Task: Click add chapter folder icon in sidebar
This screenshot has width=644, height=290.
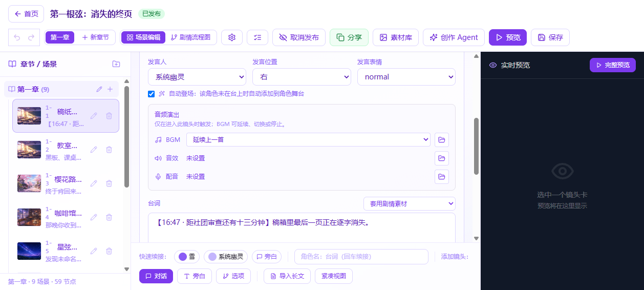Action: click(x=116, y=64)
